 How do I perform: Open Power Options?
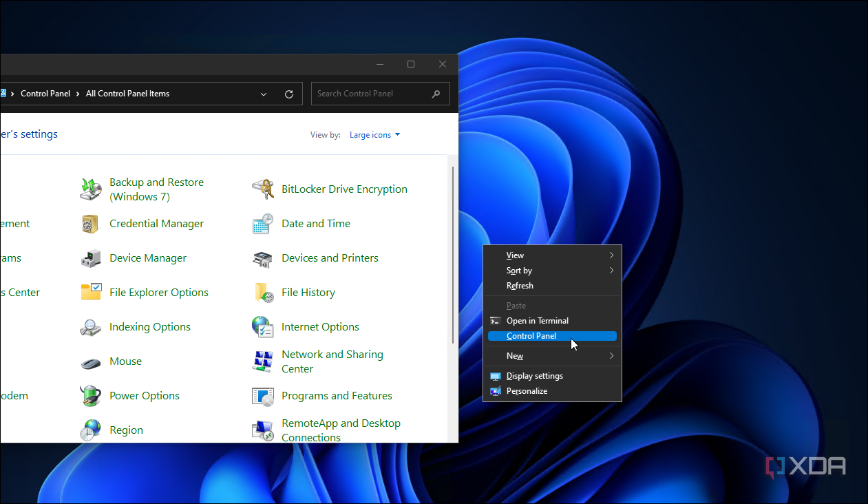pyautogui.click(x=144, y=395)
